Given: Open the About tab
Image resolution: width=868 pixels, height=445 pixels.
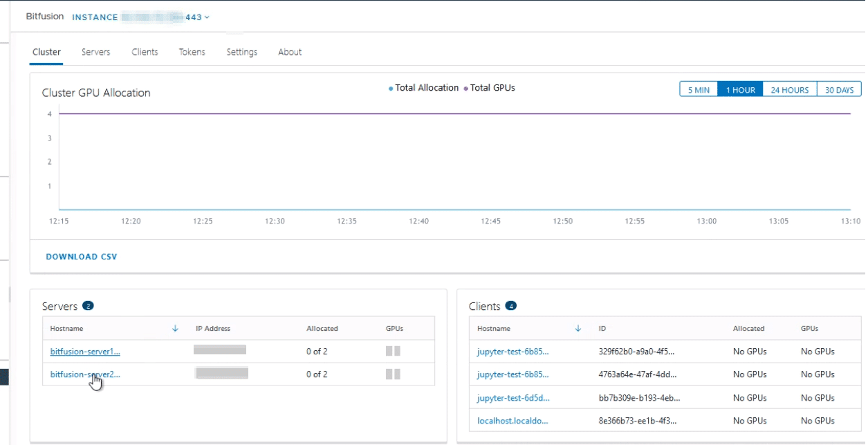Looking at the screenshot, I should pyautogui.click(x=290, y=52).
